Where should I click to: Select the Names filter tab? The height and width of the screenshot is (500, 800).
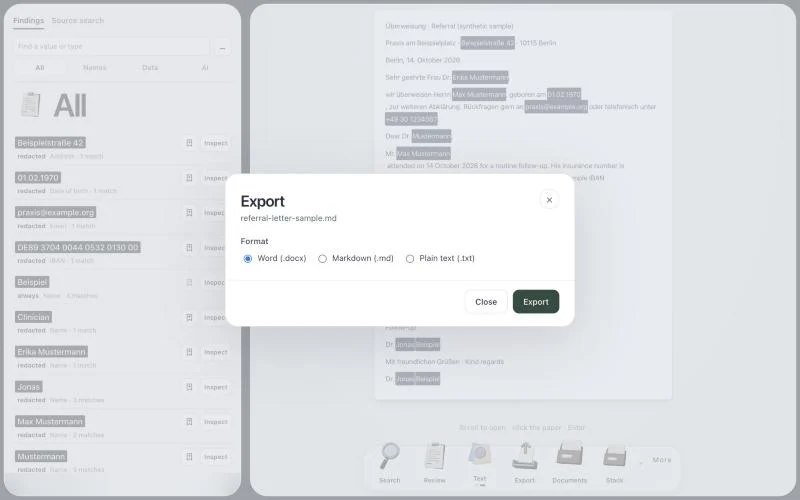[95, 67]
